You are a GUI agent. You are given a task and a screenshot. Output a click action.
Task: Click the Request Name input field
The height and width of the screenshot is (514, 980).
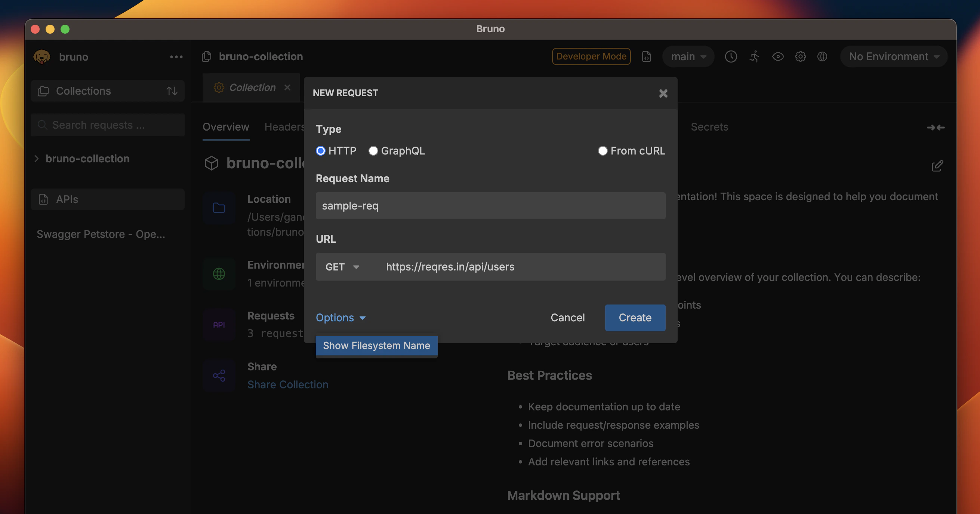click(490, 206)
